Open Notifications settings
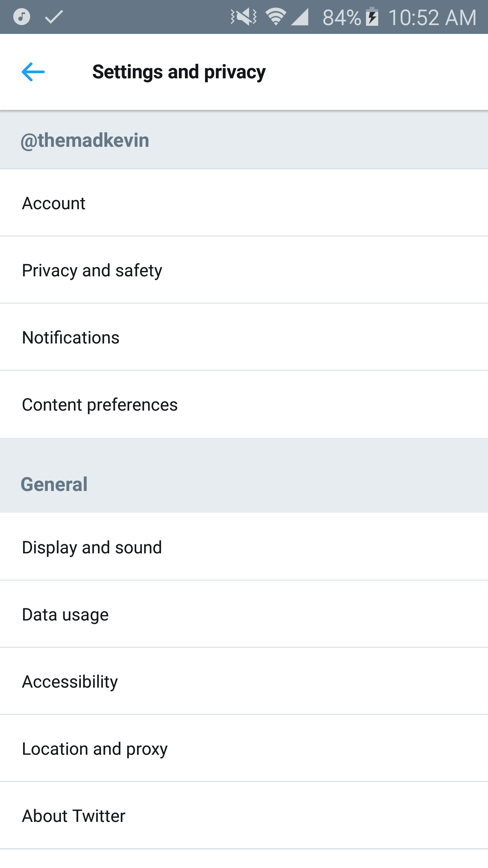This screenshot has width=488, height=868. [x=244, y=337]
